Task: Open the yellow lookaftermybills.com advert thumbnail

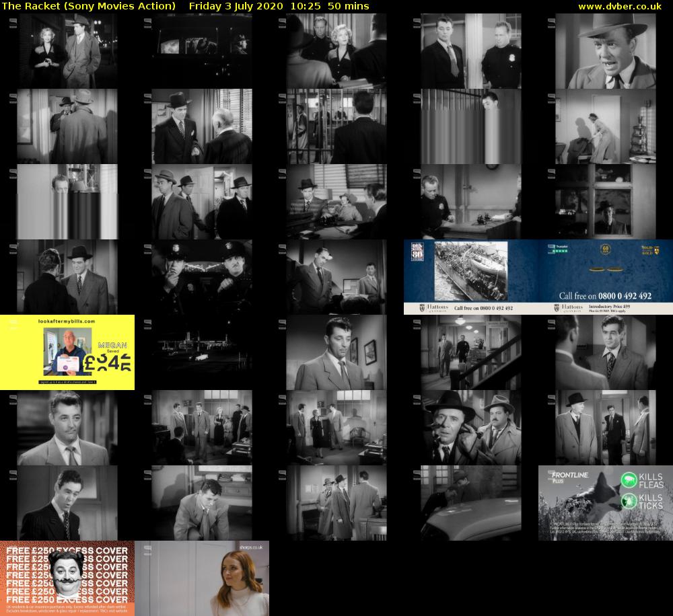Action: [67, 352]
